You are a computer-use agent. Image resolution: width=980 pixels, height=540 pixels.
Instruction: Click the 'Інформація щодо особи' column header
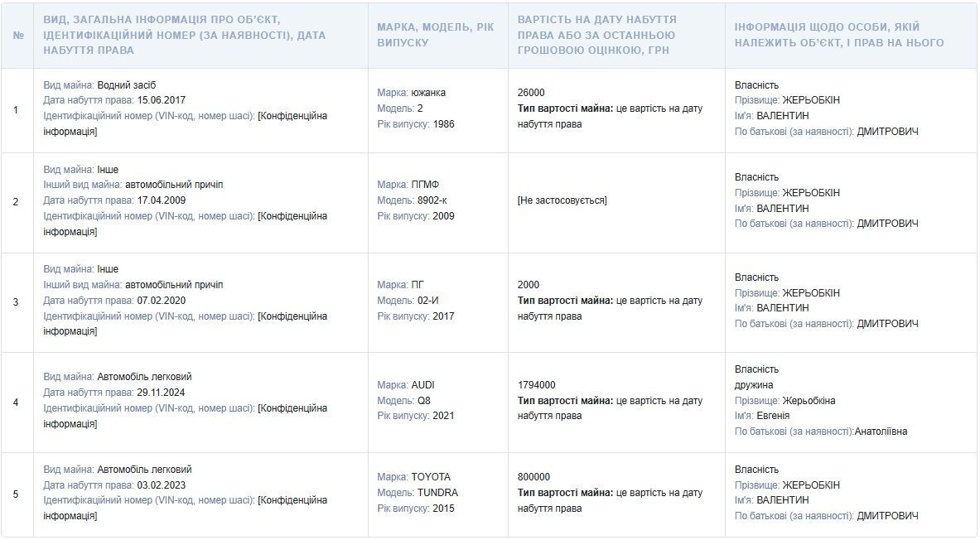[x=838, y=35]
